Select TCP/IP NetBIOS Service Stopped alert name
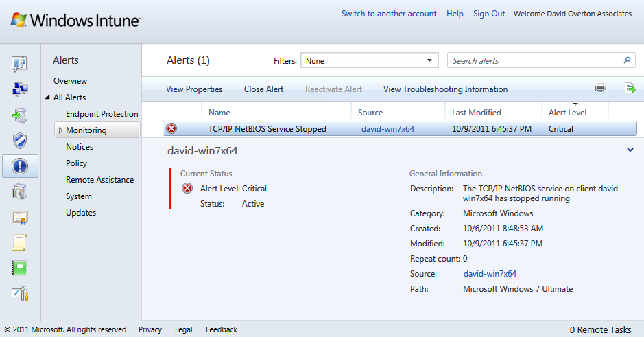644x337 pixels. pyautogui.click(x=267, y=129)
